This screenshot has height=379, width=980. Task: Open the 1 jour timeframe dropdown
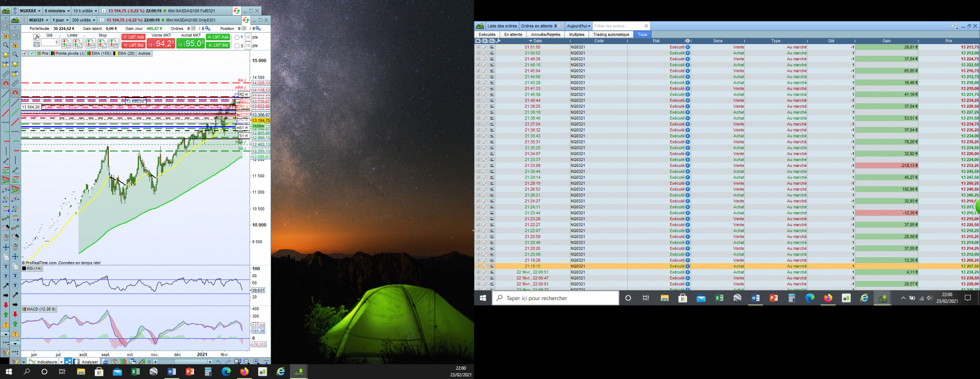click(60, 20)
